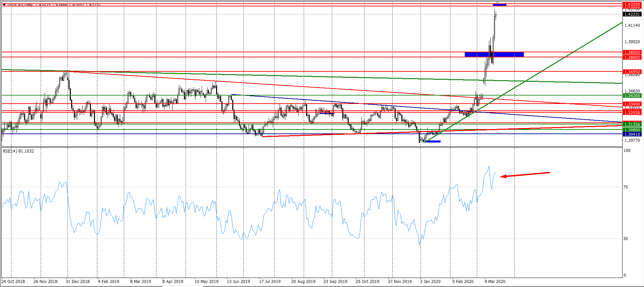The image size is (644, 287).
Task: Click the red 1.36552 price level tag
Action: (x=632, y=72)
